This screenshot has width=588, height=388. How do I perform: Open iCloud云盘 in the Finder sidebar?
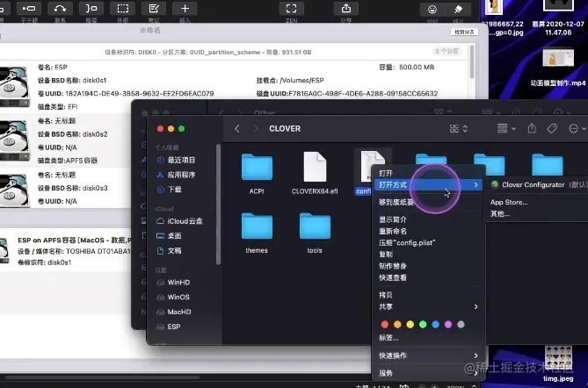point(185,221)
